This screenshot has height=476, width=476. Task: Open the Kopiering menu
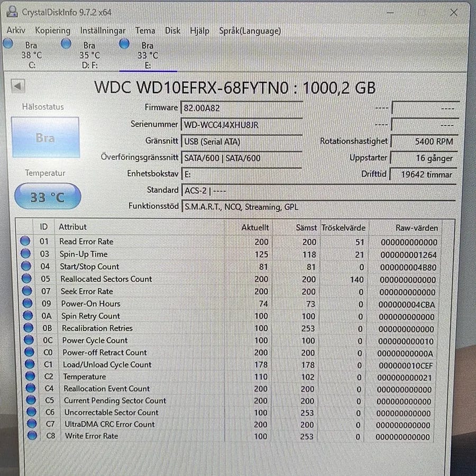(x=52, y=31)
